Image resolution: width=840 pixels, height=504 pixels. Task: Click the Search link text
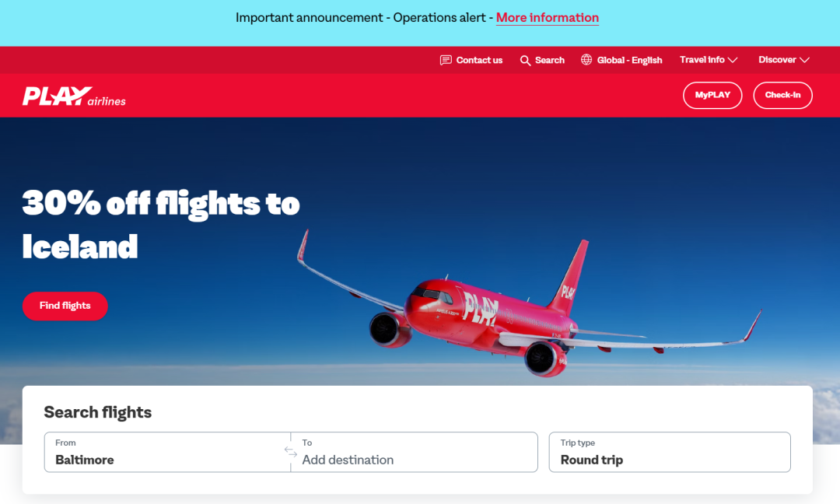(550, 60)
